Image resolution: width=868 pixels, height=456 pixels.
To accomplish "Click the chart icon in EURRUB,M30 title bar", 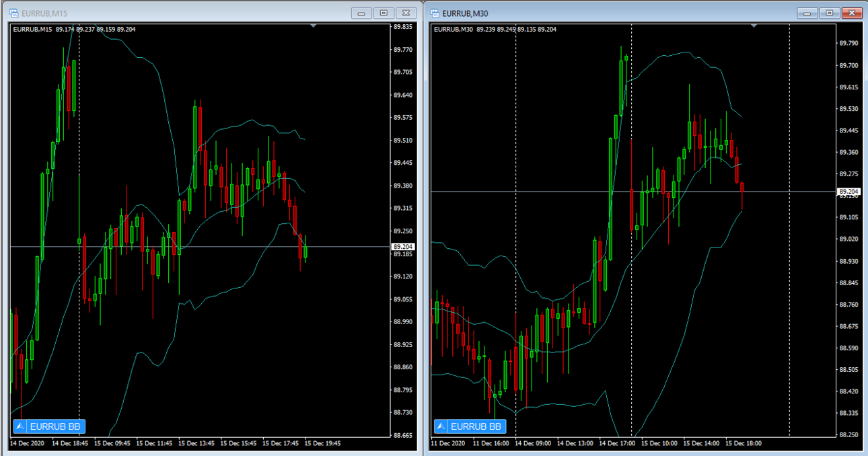I will (x=434, y=13).
